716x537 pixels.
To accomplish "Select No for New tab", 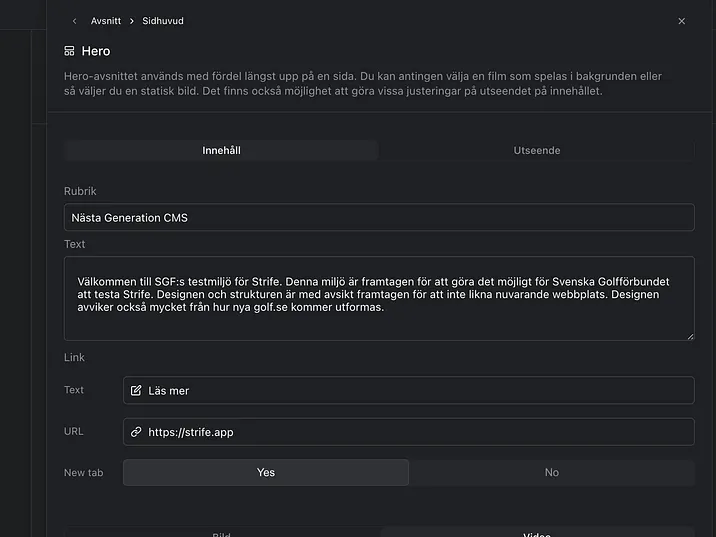I will [x=551, y=473].
